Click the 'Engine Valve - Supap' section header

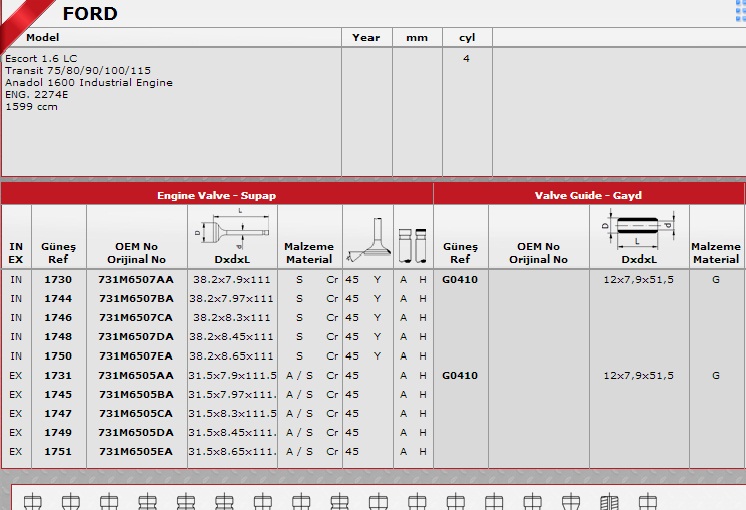point(216,196)
